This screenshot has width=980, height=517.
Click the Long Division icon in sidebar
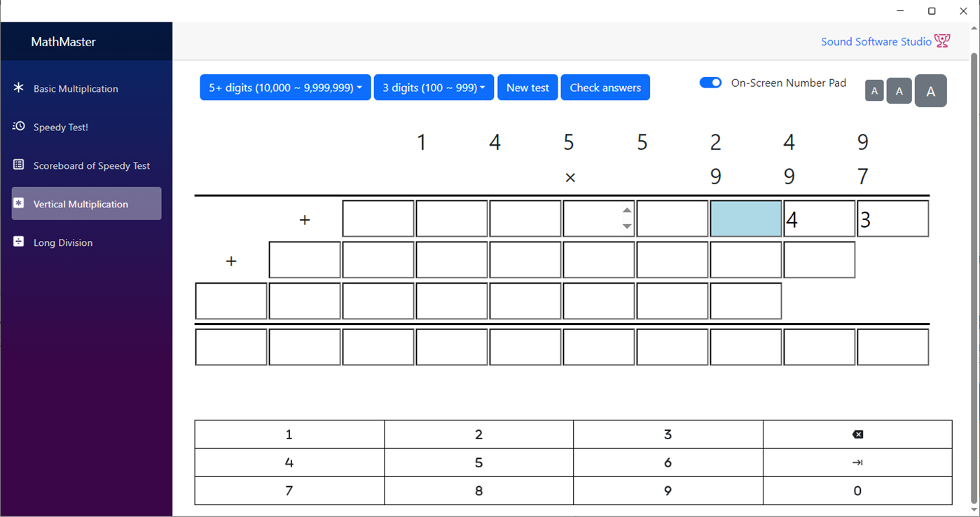tap(19, 242)
